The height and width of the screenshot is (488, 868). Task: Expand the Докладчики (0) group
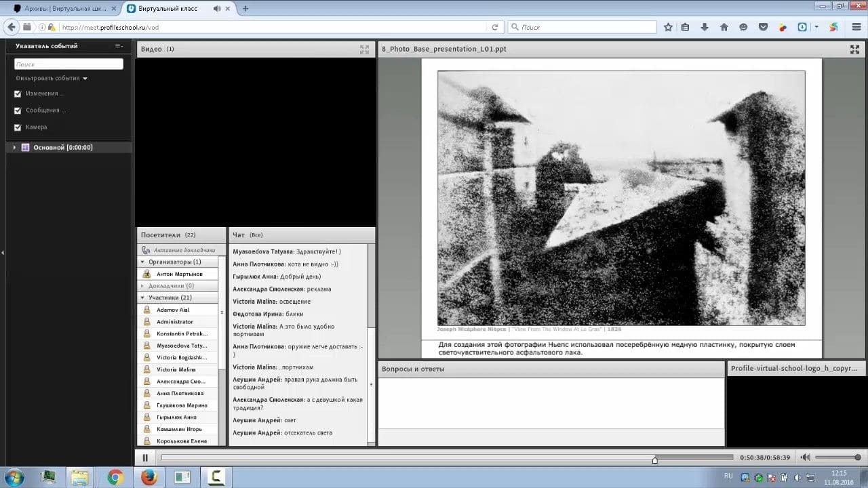pos(143,286)
